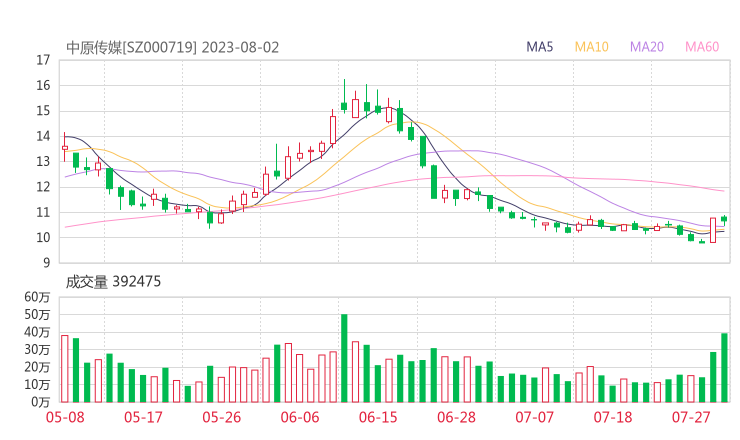The height and width of the screenshot is (440, 740).
Task: Click the MA5 legend label
Action: [x=539, y=47]
